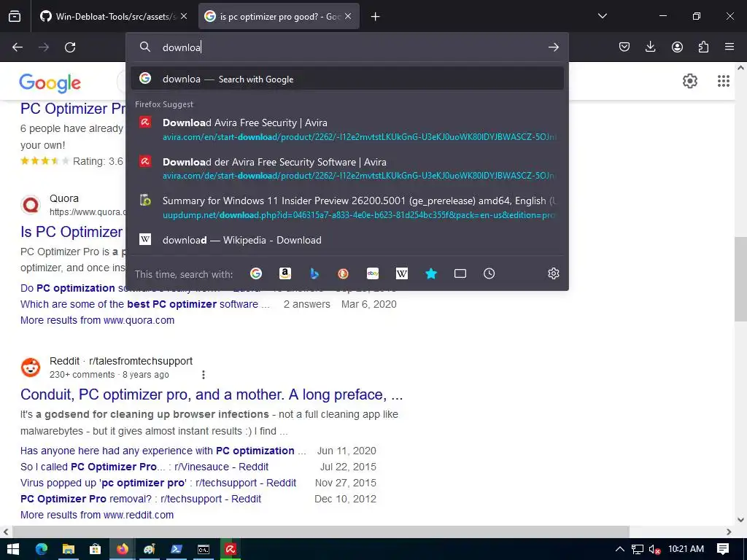Click the muted volume tray icon
The height and width of the screenshot is (560, 747).
655,549
